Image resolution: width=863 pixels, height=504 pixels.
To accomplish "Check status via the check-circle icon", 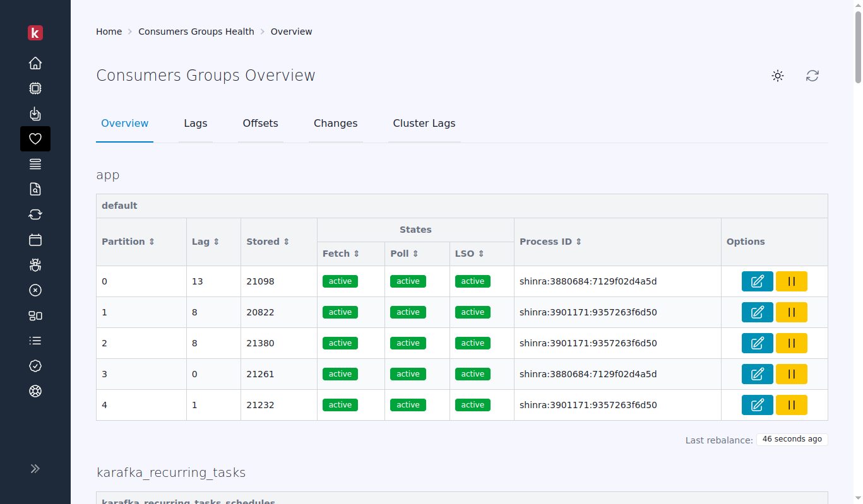I will pos(35,366).
